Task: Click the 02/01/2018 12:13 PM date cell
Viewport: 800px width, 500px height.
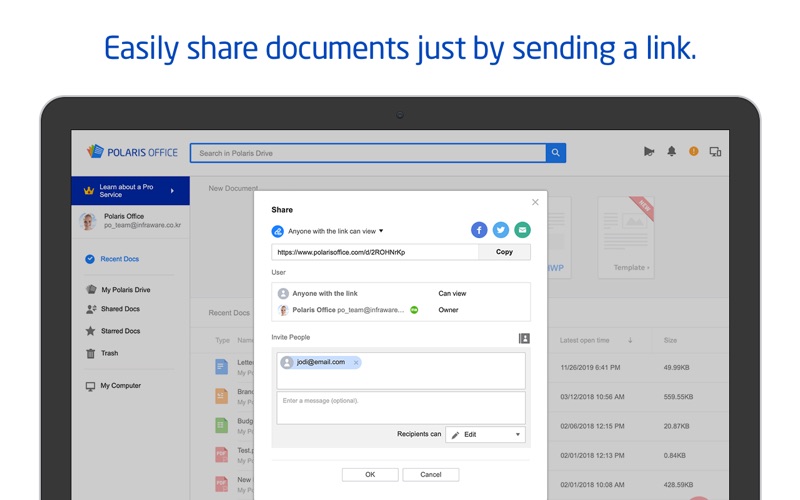Action: click(592, 455)
